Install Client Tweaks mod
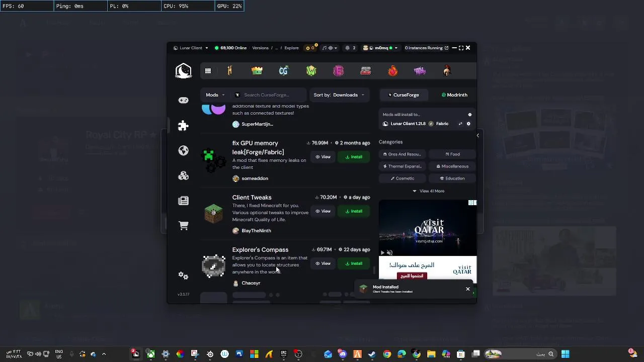 coord(354,211)
